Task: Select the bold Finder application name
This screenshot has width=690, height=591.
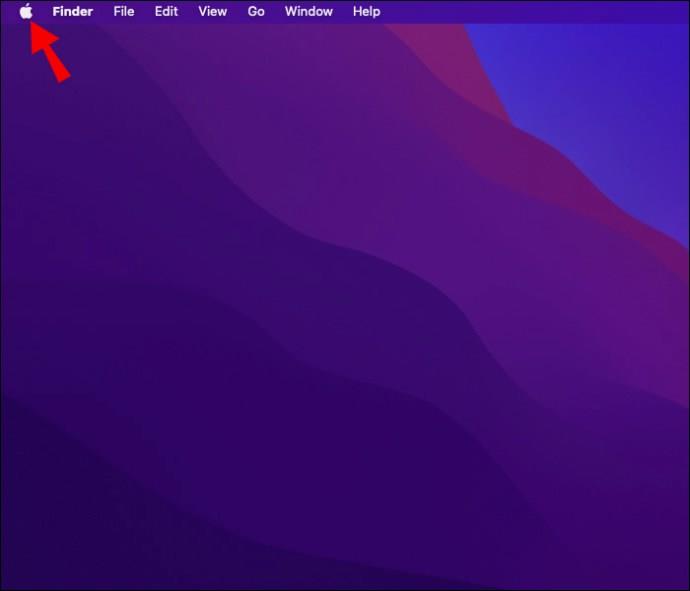Action: coord(73,11)
